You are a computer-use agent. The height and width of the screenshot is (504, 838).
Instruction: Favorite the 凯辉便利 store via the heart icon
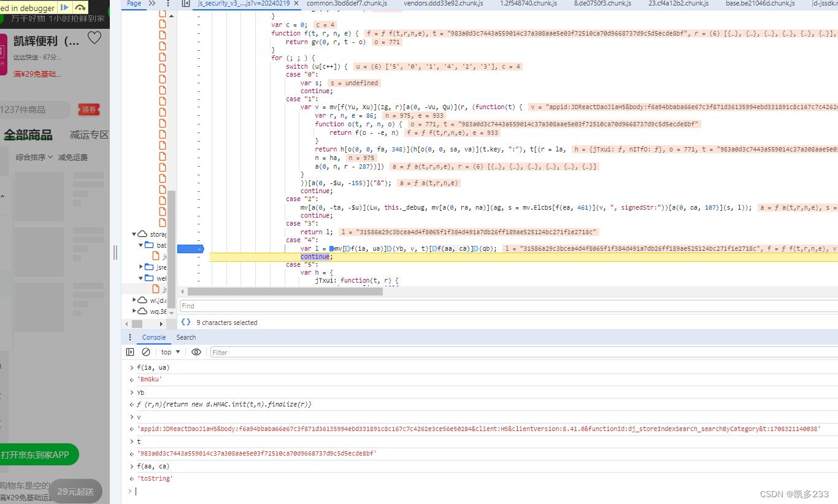[93, 37]
